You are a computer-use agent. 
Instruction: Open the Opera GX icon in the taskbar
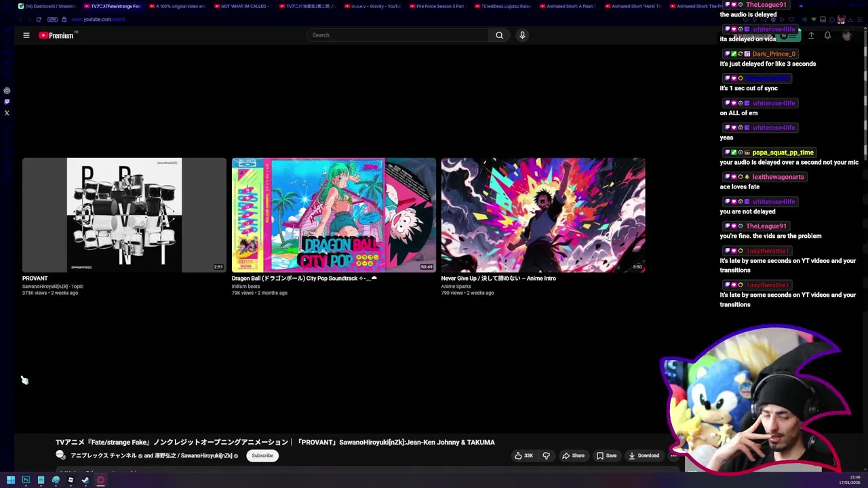click(x=100, y=480)
